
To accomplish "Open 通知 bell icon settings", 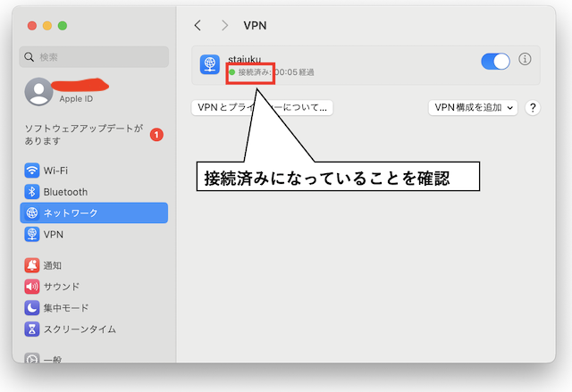I will (x=32, y=265).
